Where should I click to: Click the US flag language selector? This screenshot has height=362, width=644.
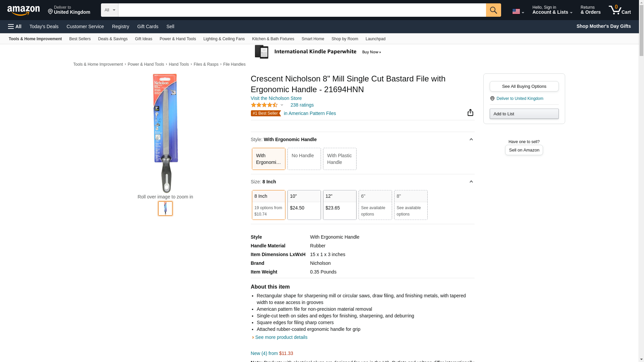tap(518, 11)
